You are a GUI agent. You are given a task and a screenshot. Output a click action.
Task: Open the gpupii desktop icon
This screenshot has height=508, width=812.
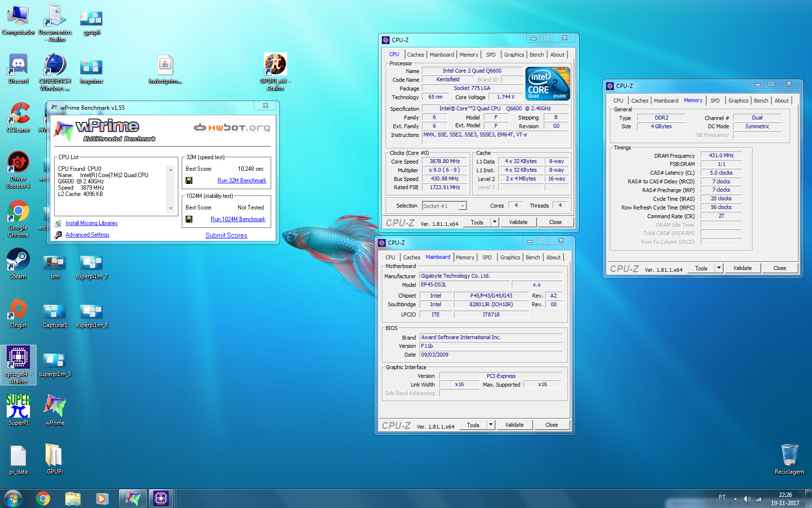92,23
